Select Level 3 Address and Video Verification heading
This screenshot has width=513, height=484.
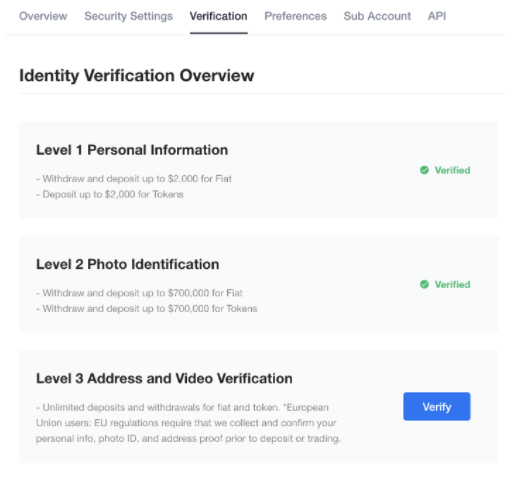click(164, 379)
